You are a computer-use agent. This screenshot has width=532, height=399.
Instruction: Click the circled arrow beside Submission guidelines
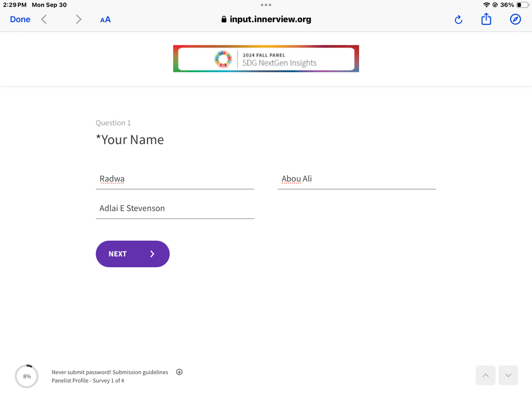[179, 372]
